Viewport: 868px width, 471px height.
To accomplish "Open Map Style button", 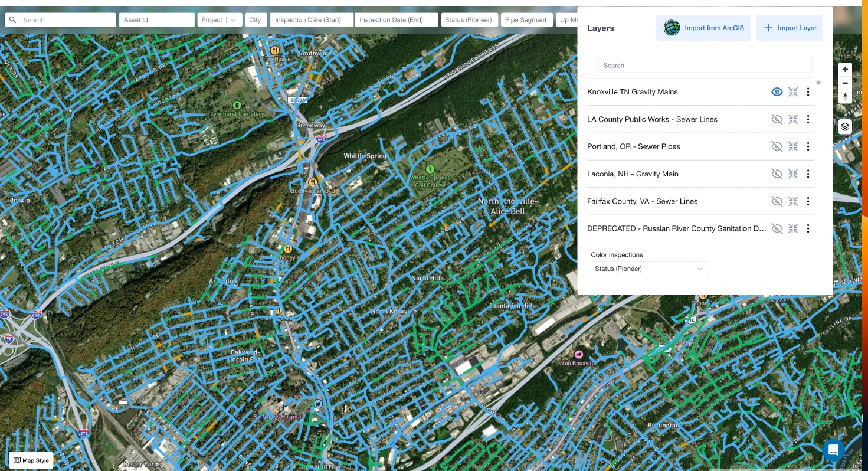I will (31, 460).
